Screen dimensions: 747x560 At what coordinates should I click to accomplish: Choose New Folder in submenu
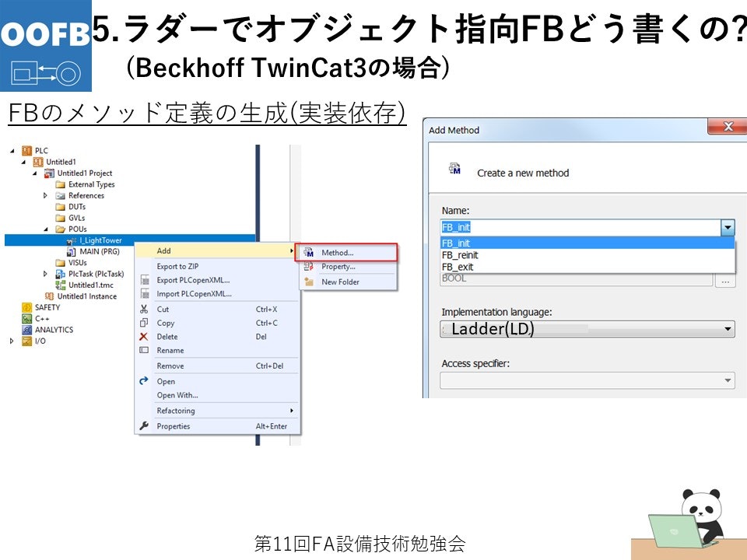pyautogui.click(x=349, y=282)
